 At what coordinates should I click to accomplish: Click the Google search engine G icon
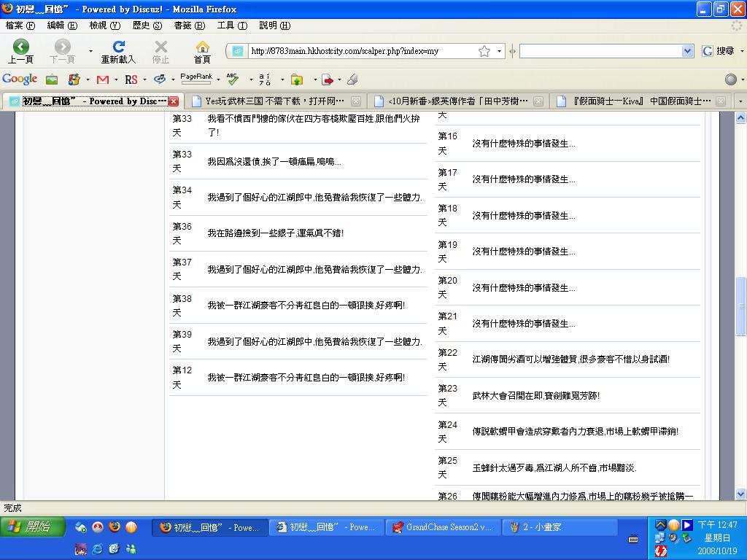point(708,51)
